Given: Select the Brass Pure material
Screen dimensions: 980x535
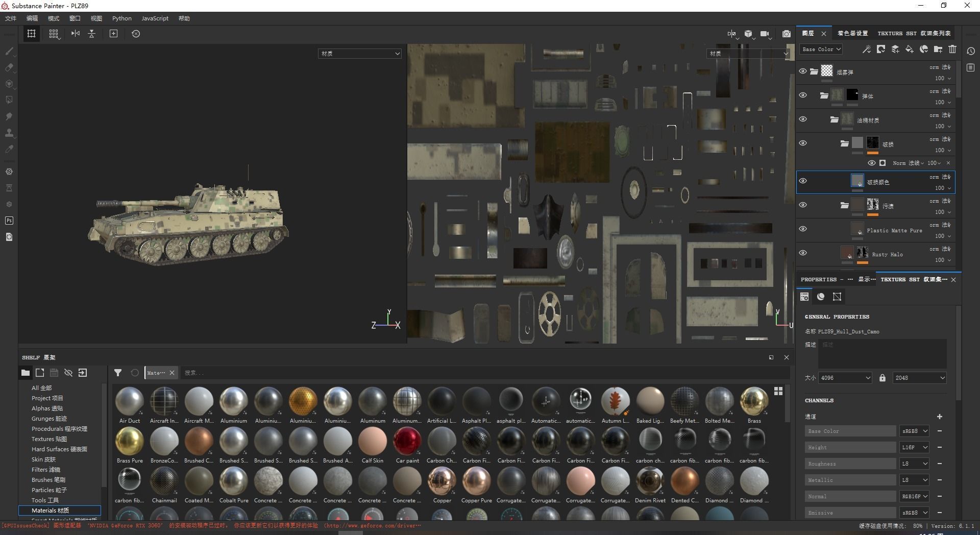Looking at the screenshot, I should coord(130,445).
